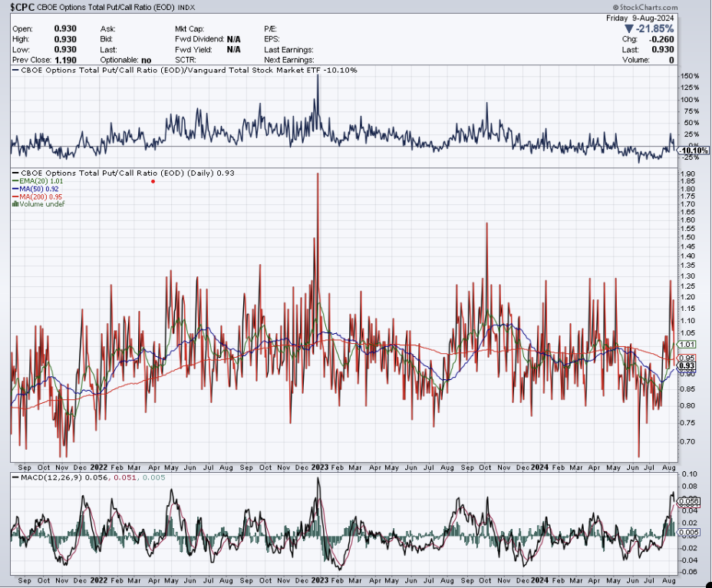Click the 150% axis label in ratio panel
Viewport: 712px width, 588px height.
(689, 76)
